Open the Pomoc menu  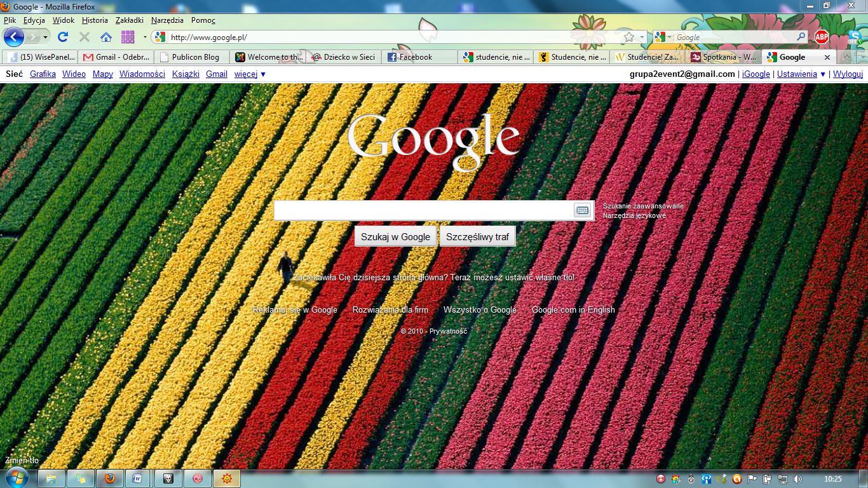coord(203,20)
